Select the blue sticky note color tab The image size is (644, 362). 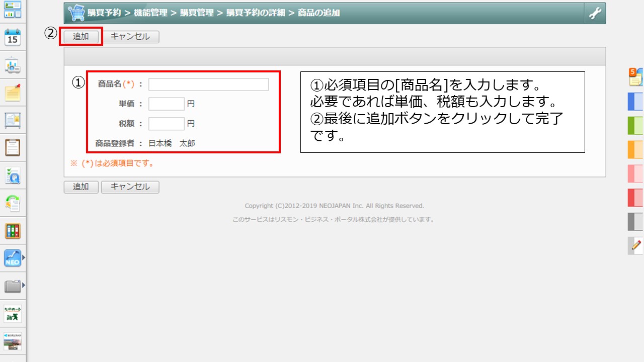point(635,101)
